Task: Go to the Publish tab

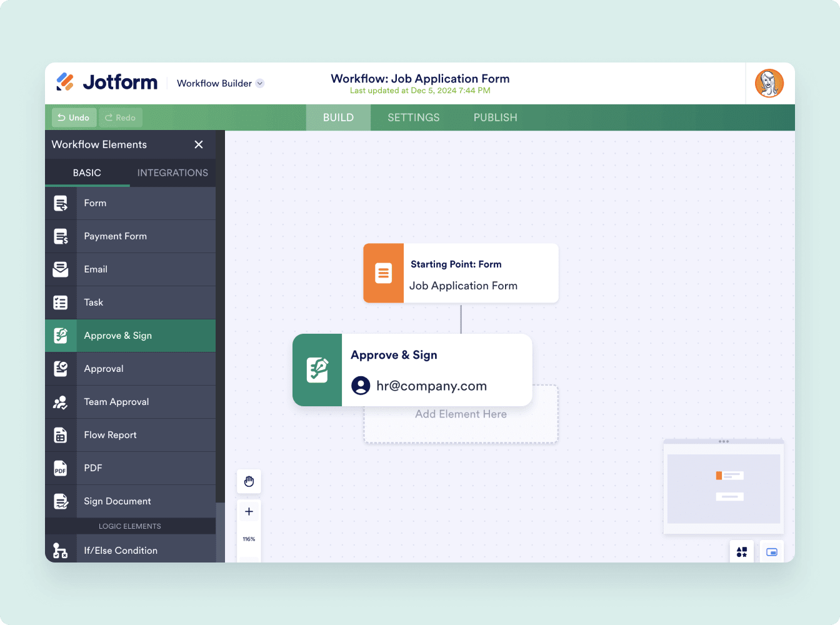Action: (495, 117)
